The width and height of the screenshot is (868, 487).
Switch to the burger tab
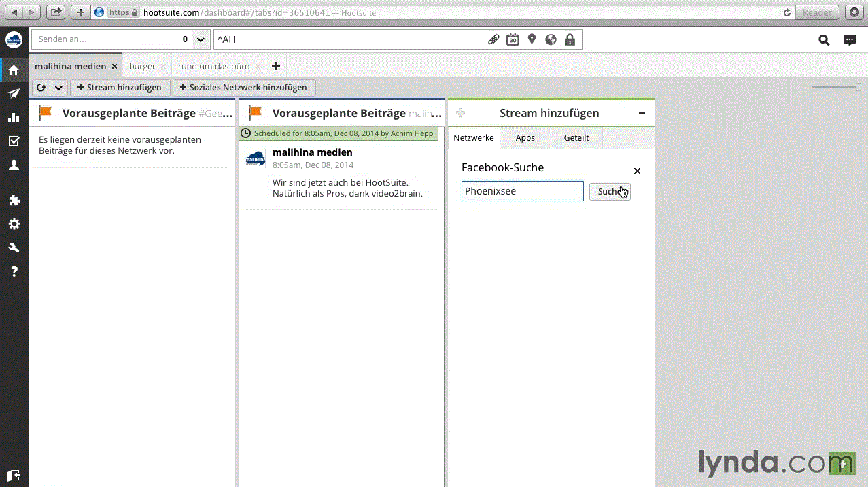point(142,66)
